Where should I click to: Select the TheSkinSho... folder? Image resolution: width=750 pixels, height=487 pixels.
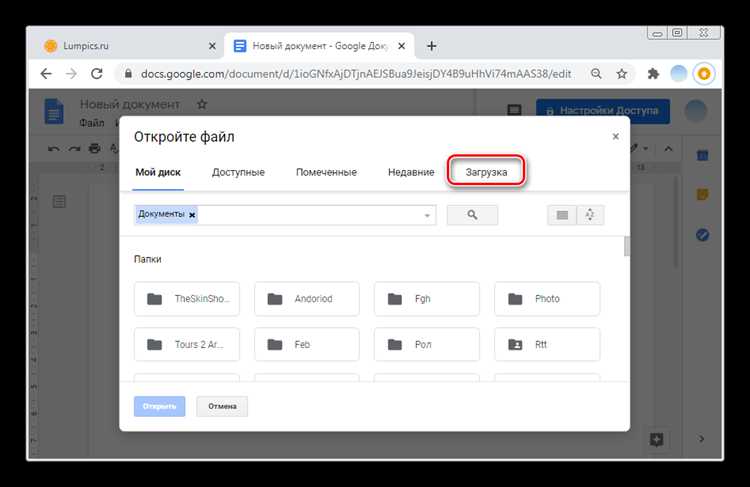(187, 299)
